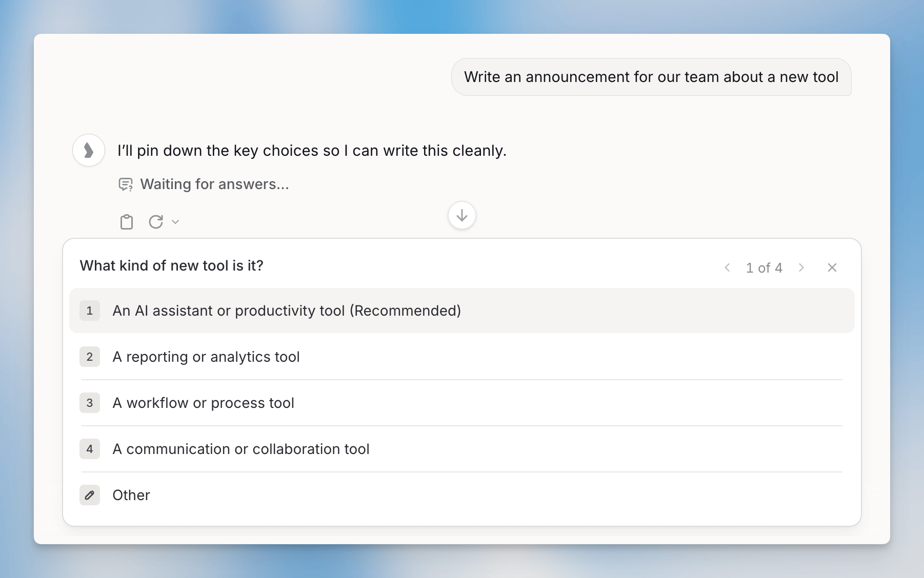Click the assistant avatar icon
The image size is (924, 578).
coord(89,150)
